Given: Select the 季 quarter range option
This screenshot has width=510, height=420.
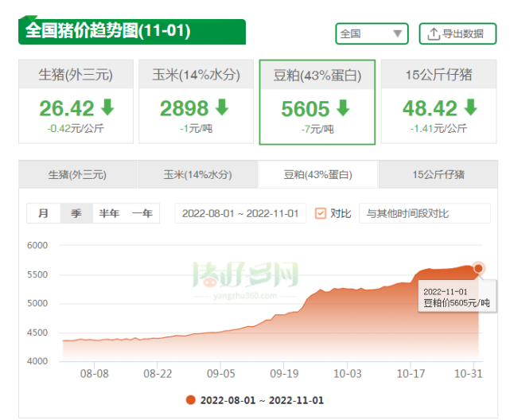Looking at the screenshot, I should [76, 213].
